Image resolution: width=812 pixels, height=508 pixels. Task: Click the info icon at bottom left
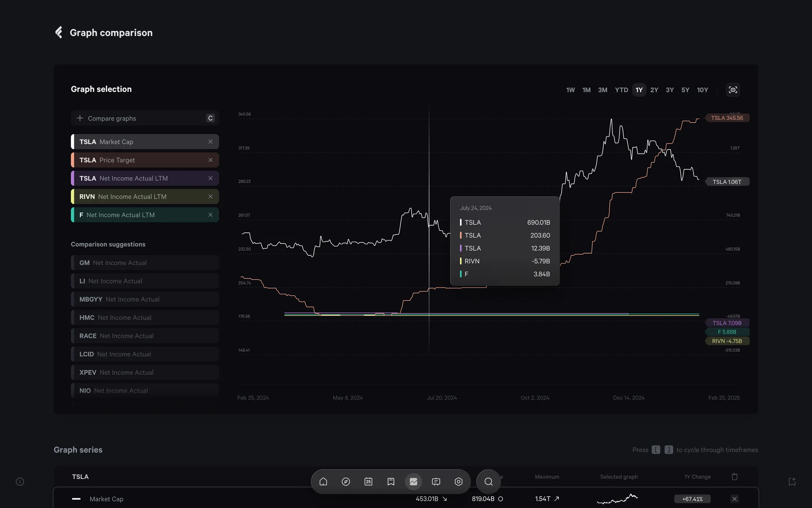pyautogui.click(x=20, y=481)
